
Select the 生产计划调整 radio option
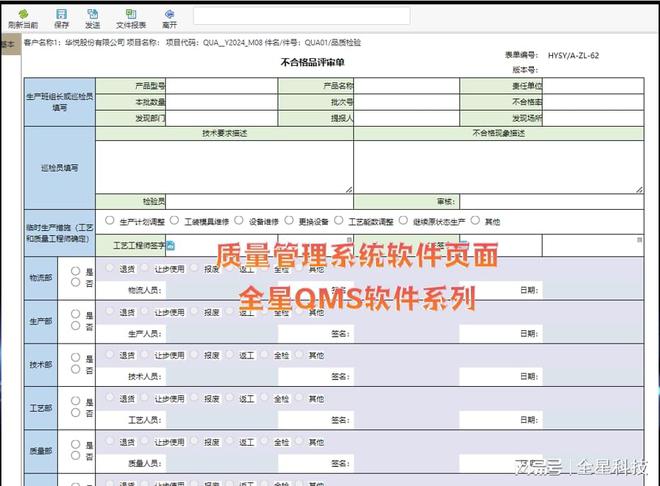coord(110,220)
